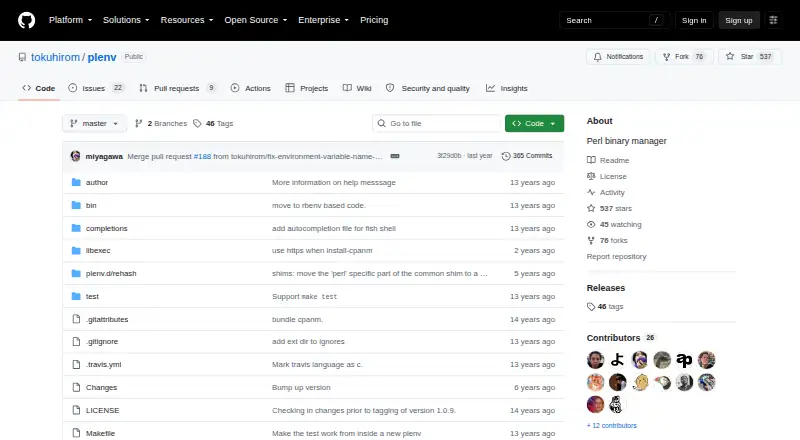The image size is (800, 440).
Task: Open the LICENSE file
Action: [103, 410]
